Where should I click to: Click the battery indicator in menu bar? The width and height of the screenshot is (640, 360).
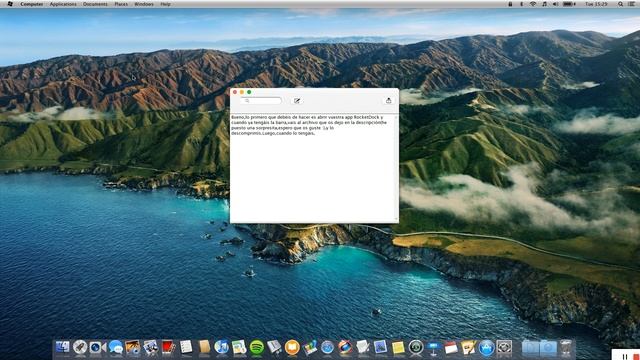pyautogui.click(x=569, y=4)
